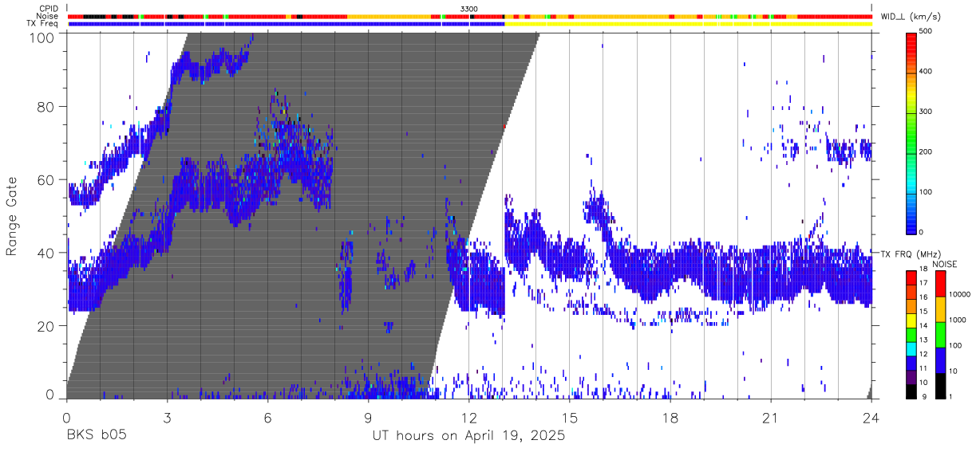
Task: Click the '60' range gate tick label
Action: 45,180
